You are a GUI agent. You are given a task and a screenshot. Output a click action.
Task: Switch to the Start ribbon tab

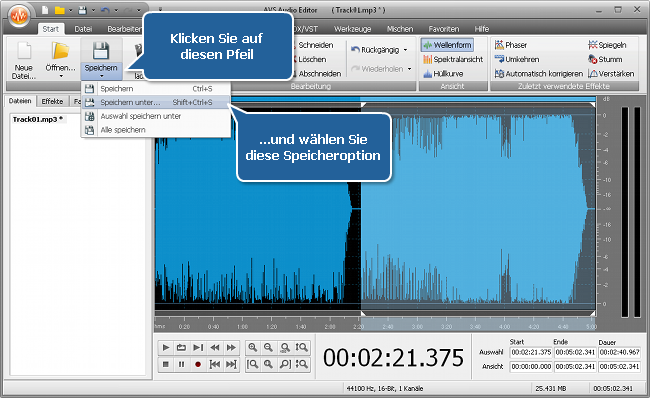coord(51,29)
